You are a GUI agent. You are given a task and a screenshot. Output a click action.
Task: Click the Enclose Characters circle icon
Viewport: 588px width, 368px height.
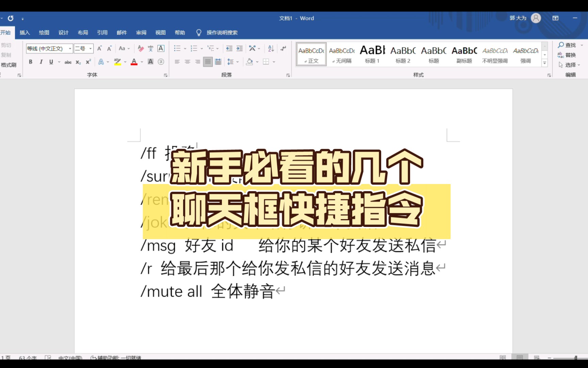(x=161, y=62)
